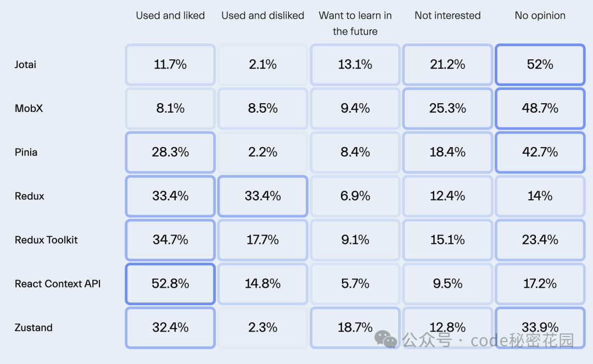
Task: Click MobX's 25.3% Not interested cell
Action: [x=447, y=109]
